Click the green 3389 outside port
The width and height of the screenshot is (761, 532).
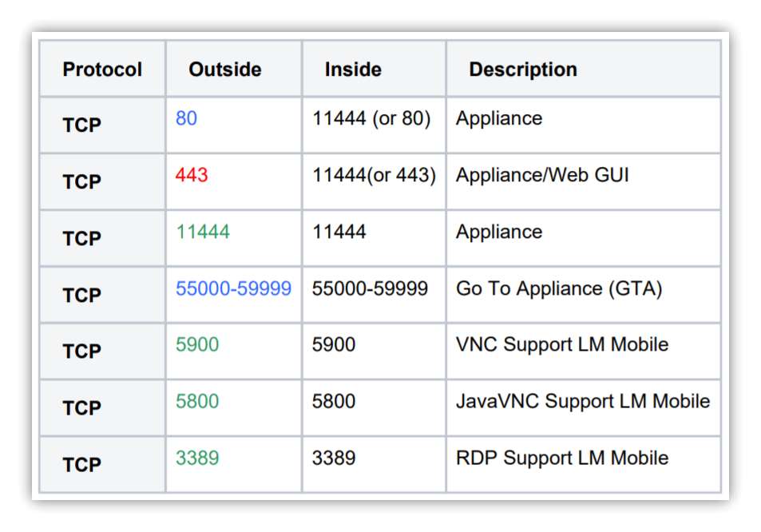(197, 459)
